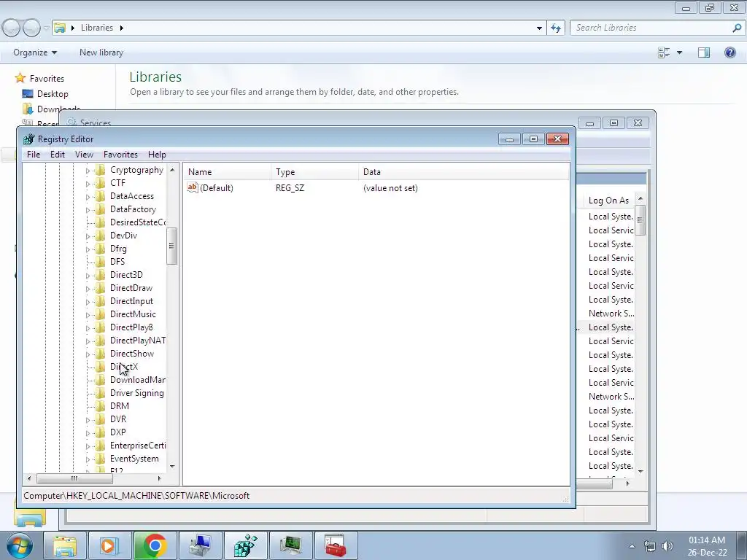
Task: Click the Data column header
Action: (463, 172)
